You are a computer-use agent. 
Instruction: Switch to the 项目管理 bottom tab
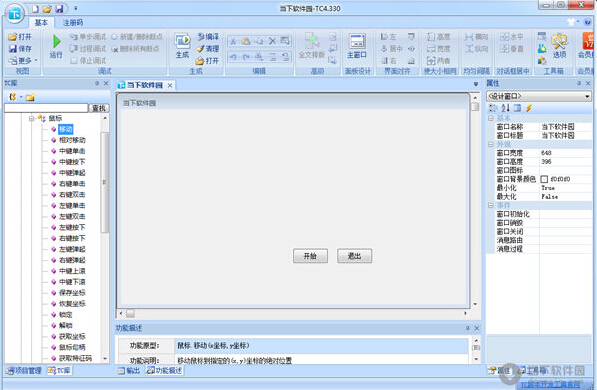pyautogui.click(x=24, y=370)
